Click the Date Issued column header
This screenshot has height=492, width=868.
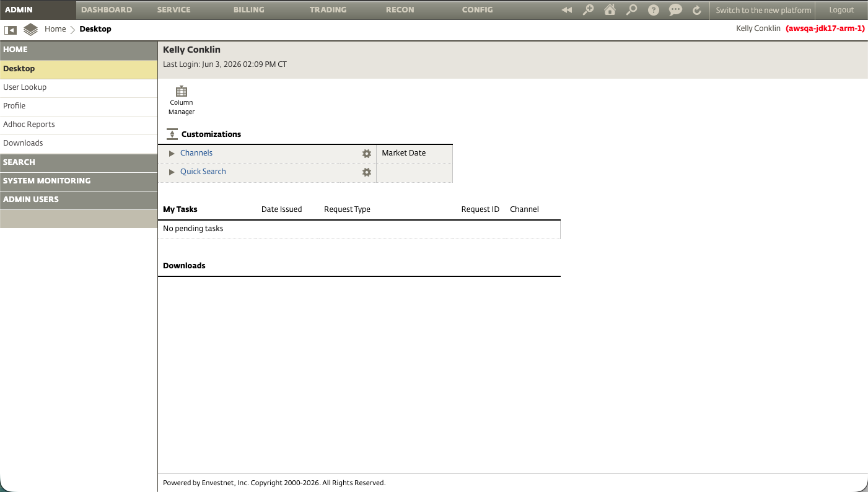tap(282, 209)
